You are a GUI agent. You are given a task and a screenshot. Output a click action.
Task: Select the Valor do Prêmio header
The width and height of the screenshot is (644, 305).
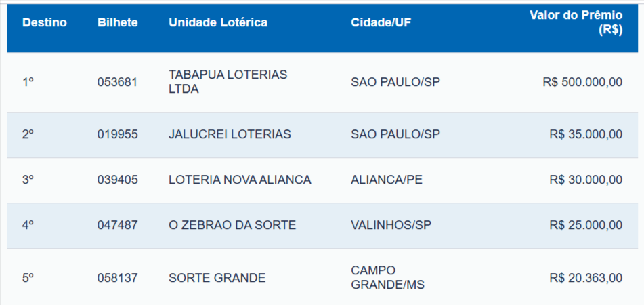[576, 22]
